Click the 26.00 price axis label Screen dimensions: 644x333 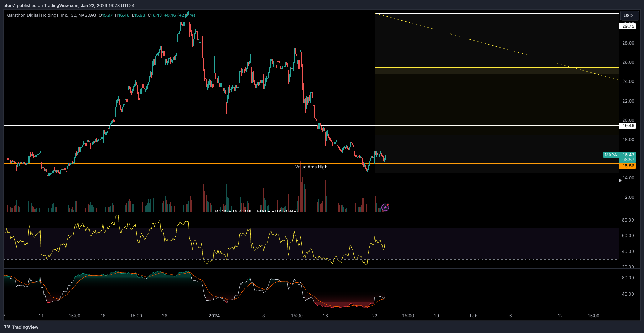[628, 62]
